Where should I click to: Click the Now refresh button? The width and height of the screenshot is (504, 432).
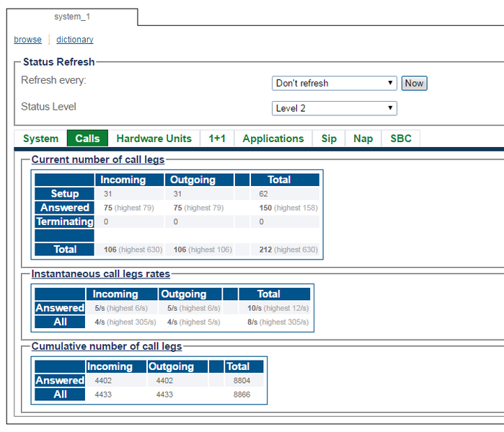coord(414,83)
